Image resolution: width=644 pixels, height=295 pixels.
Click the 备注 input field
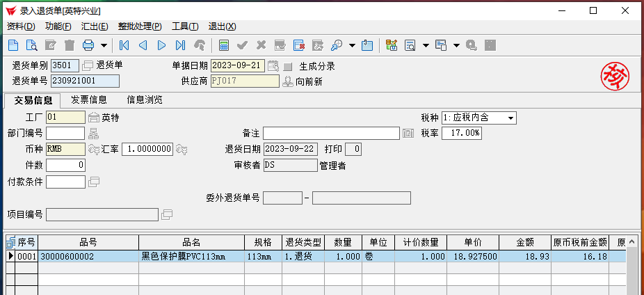tap(330, 133)
